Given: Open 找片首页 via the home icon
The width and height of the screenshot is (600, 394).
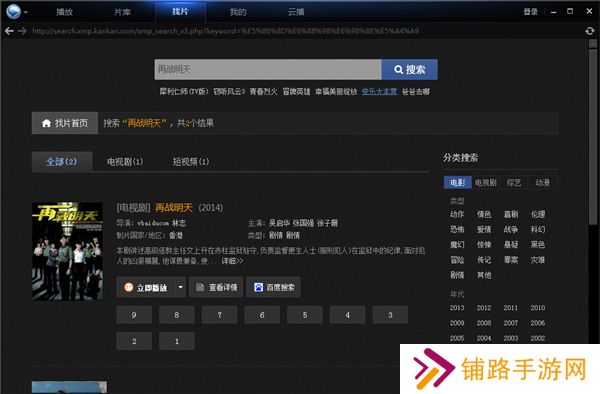Looking at the screenshot, I should pyautogui.click(x=65, y=123).
